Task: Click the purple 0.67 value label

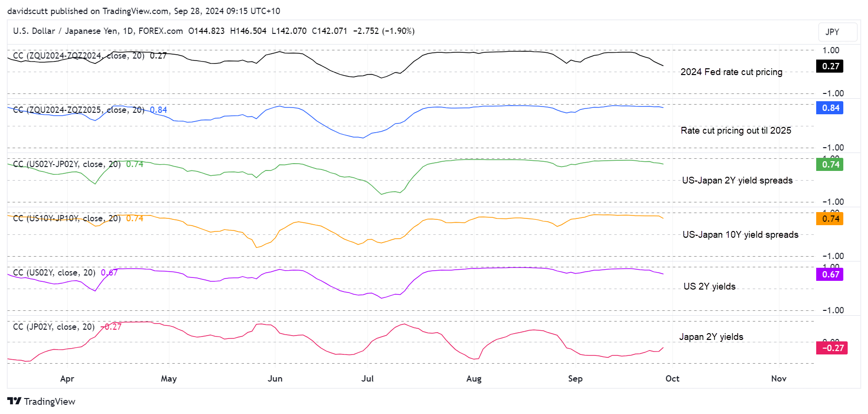Action: 830,275
